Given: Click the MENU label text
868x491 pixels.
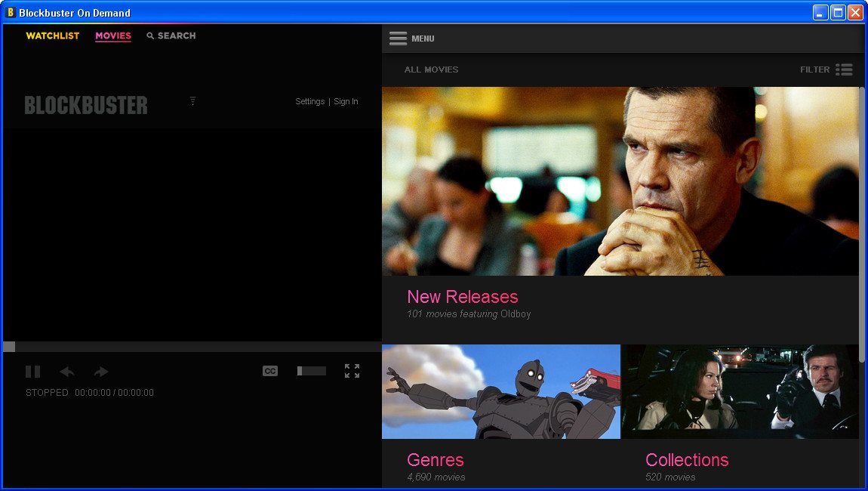Looking at the screenshot, I should [423, 39].
